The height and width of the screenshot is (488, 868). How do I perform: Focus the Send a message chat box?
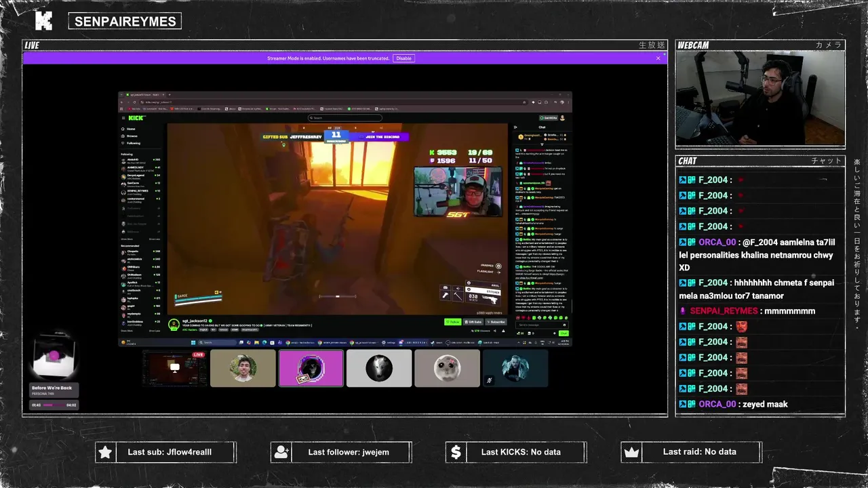point(542,325)
